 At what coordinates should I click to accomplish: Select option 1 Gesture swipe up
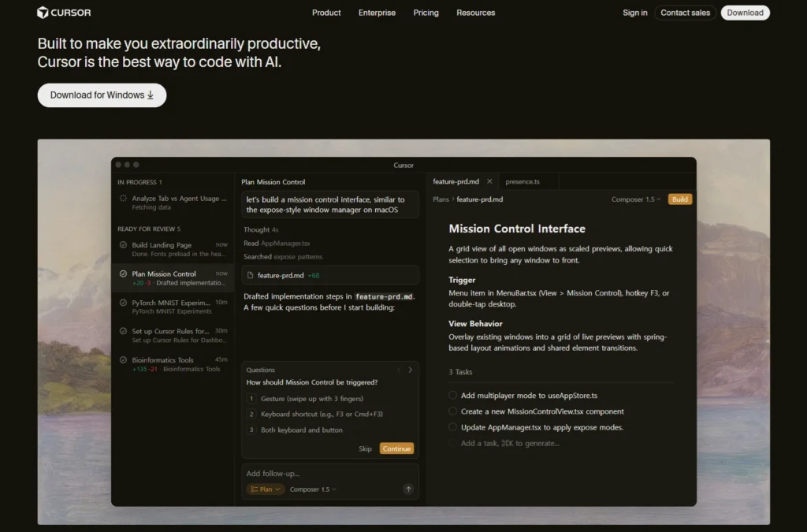(305, 398)
